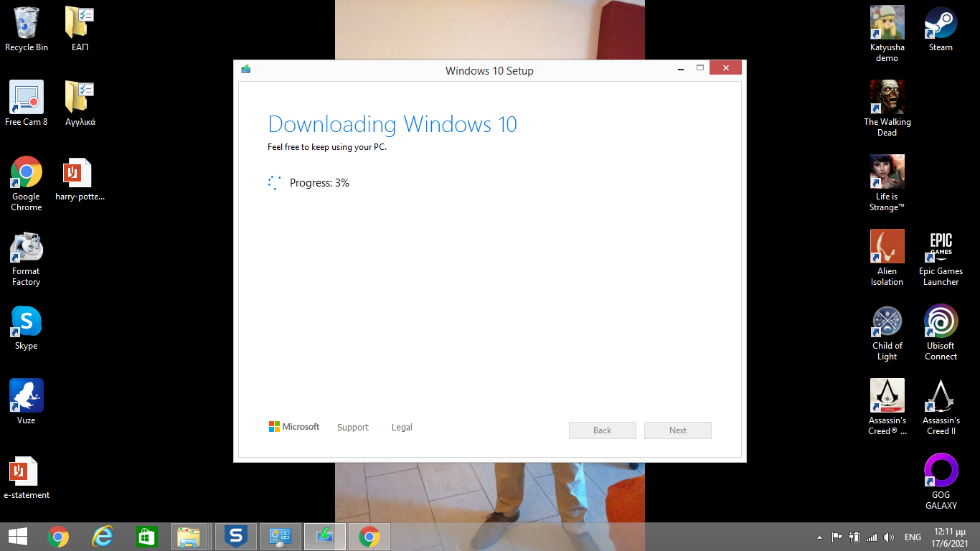The image size is (980, 551).
Task: Click the Microsoft logo in Setup
Action: pyautogui.click(x=294, y=427)
